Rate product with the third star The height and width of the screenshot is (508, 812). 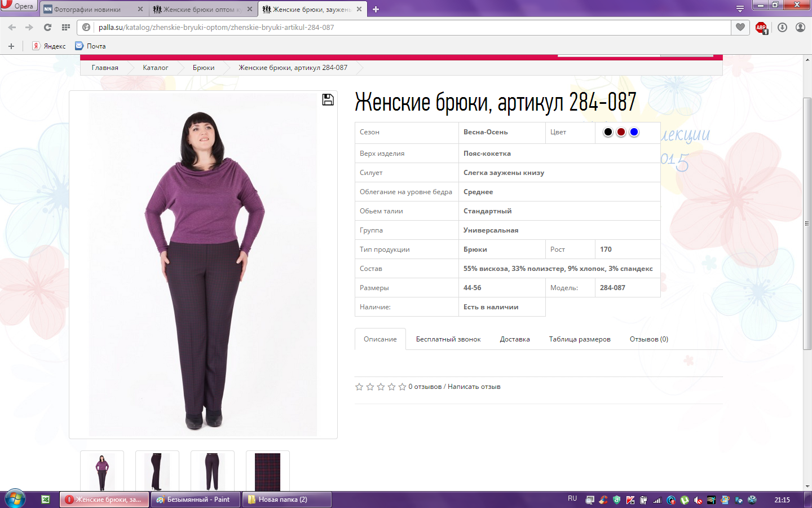click(381, 387)
